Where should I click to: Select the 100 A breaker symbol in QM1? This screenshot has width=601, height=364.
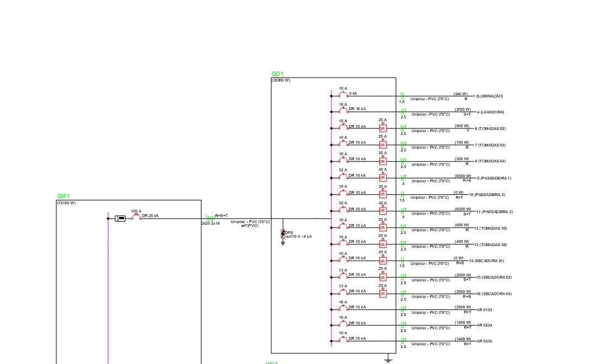click(x=136, y=216)
